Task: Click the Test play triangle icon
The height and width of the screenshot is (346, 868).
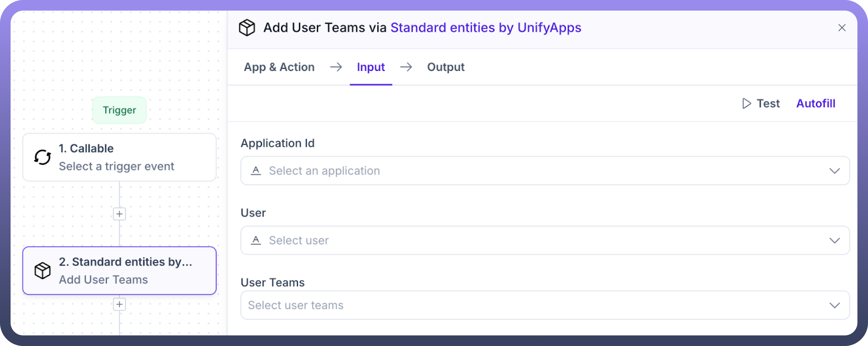Action: point(746,103)
